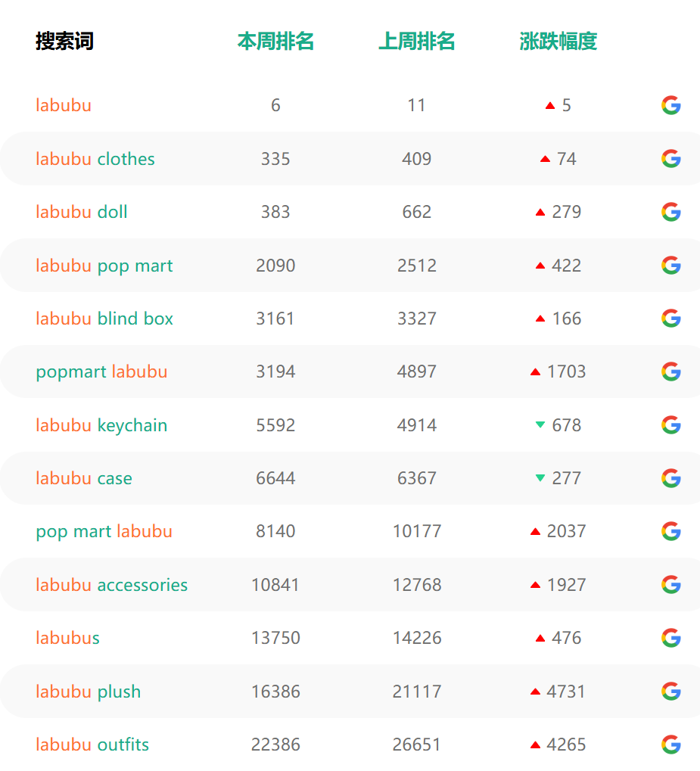Click the green down arrow for labubu case
The image size is (700, 771).
point(540,478)
